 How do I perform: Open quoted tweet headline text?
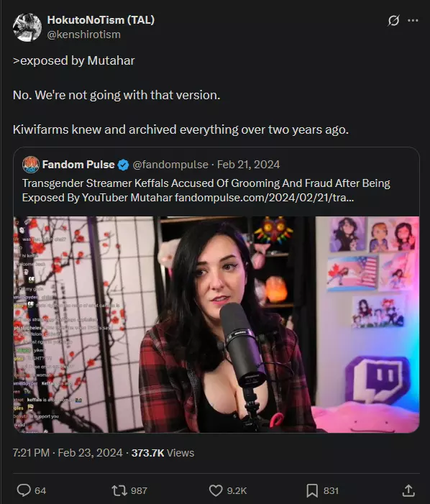tap(206, 191)
